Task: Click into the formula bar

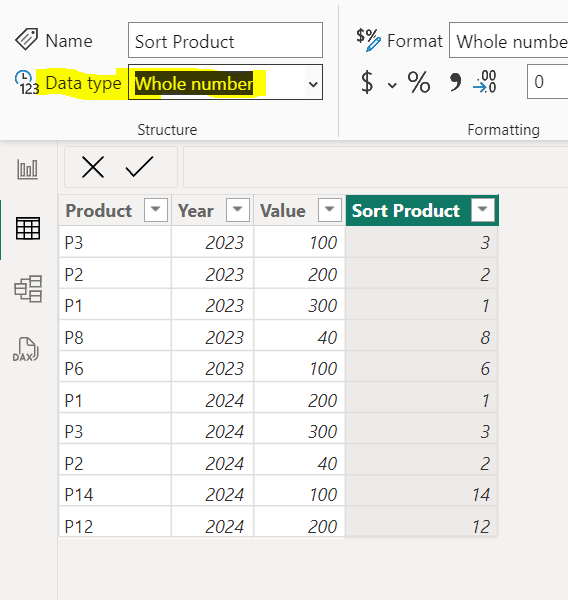Action: click(x=375, y=167)
